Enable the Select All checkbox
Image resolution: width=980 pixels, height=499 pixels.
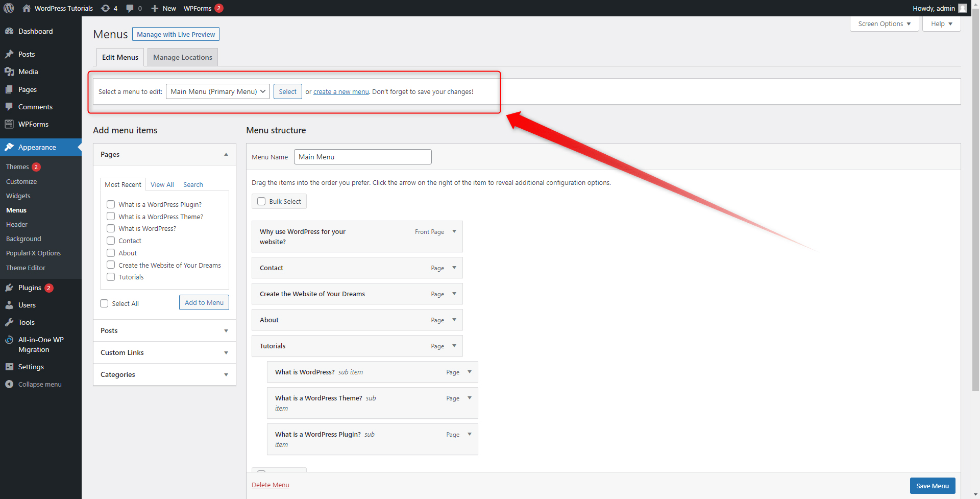[x=104, y=303]
